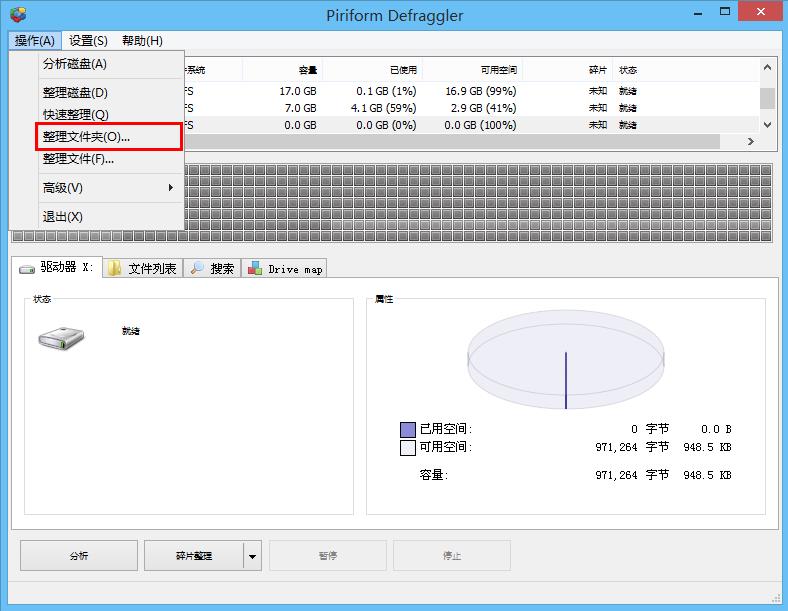The width and height of the screenshot is (788, 611).
Task: Switch to the 驱动器 X: tab
Action: click(57, 268)
